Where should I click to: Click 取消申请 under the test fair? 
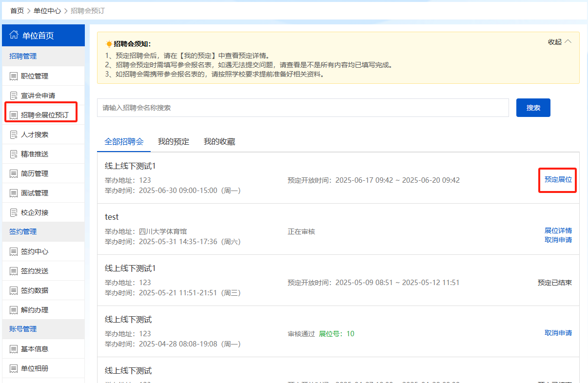[558, 240]
